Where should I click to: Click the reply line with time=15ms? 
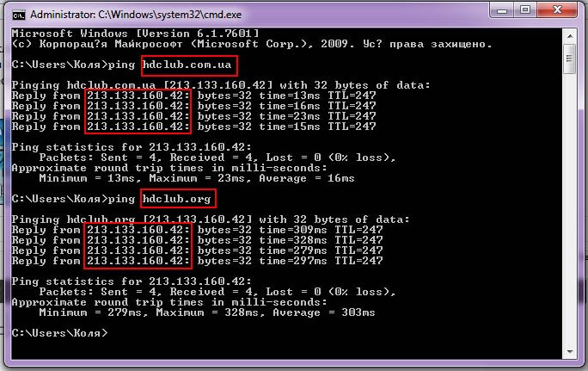(x=194, y=127)
